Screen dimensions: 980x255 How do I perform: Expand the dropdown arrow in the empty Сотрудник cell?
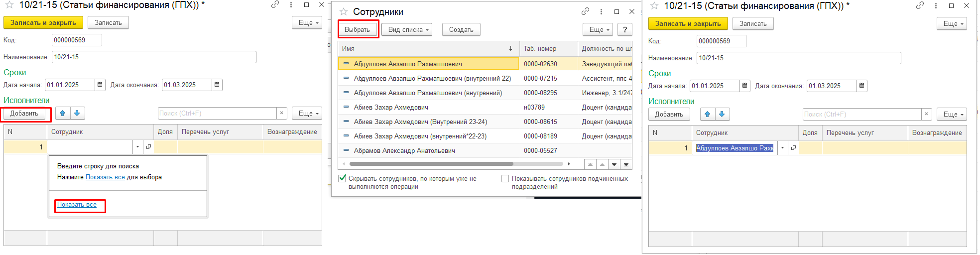[x=137, y=147]
